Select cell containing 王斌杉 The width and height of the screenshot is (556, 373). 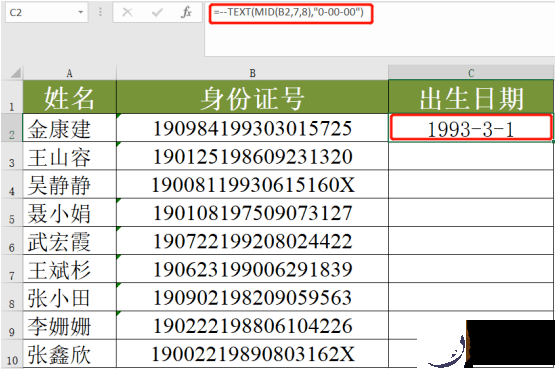(x=70, y=269)
